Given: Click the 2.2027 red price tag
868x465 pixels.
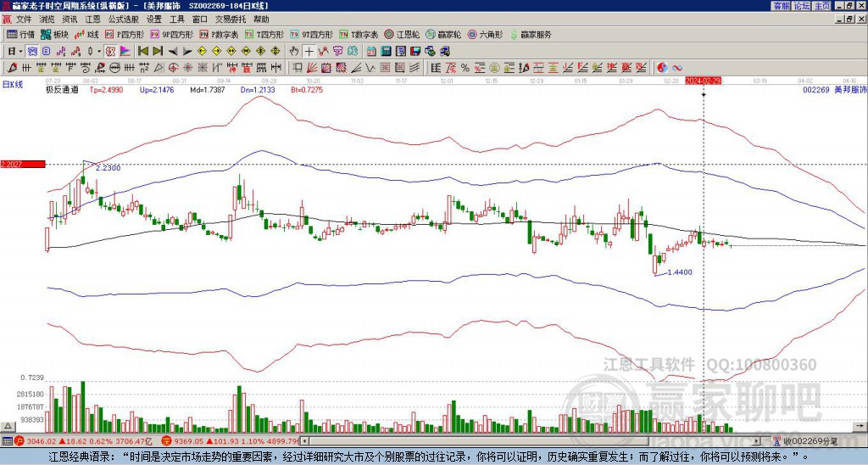Looking at the screenshot, I should pyautogui.click(x=22, y=165).
